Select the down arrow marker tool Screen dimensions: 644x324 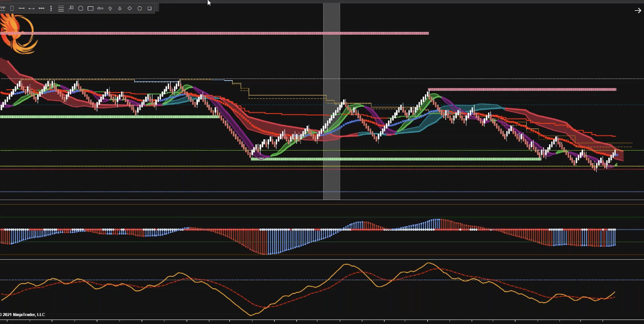pyautogui.click(x=119, y=9)
